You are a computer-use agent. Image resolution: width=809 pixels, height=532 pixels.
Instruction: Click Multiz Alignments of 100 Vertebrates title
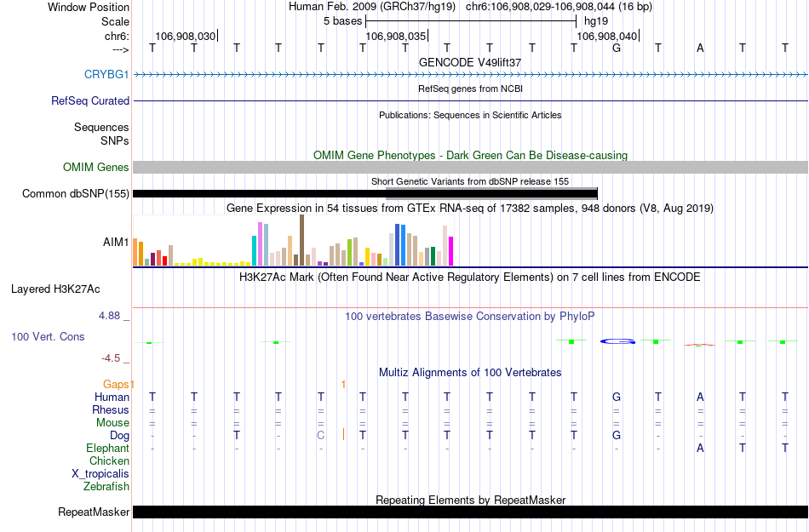point(470,372)
